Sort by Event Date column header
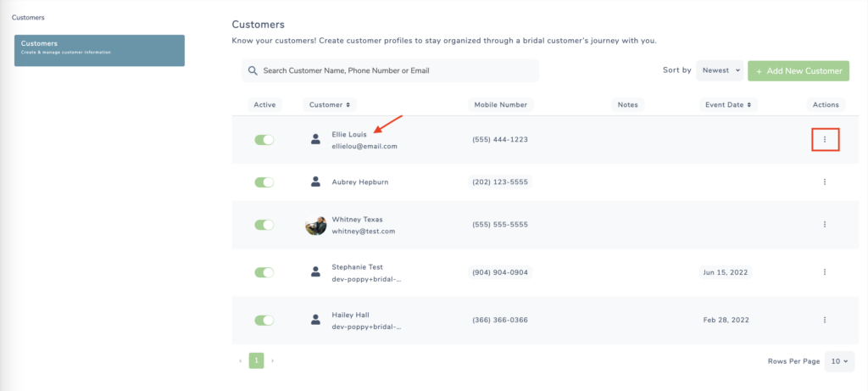 click(728, 104)
